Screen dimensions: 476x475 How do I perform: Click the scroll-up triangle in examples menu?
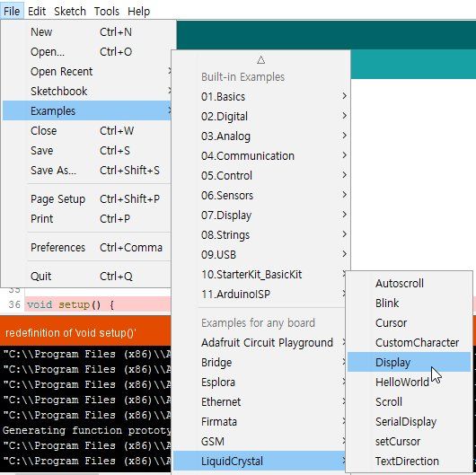[x=260, y=60]
